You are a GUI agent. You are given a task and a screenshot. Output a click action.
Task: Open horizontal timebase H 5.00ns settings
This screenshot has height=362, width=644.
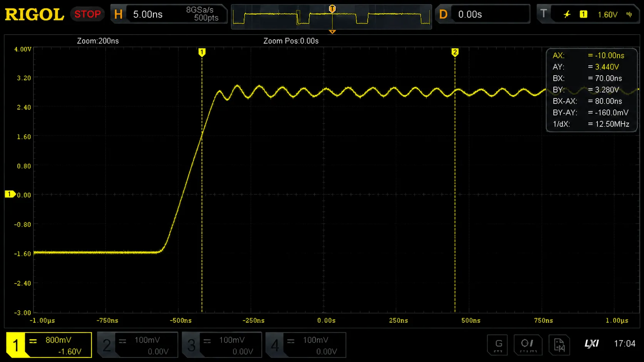[x=169, y=14]
